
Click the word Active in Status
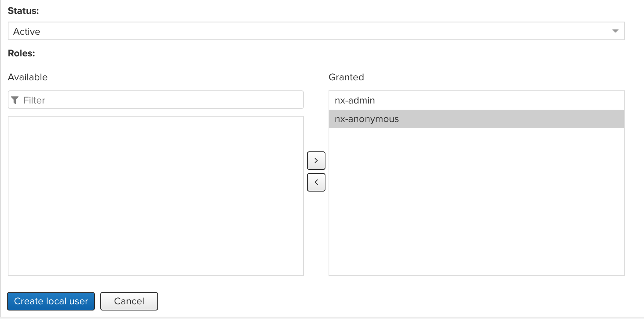click(x=27, y=32)
